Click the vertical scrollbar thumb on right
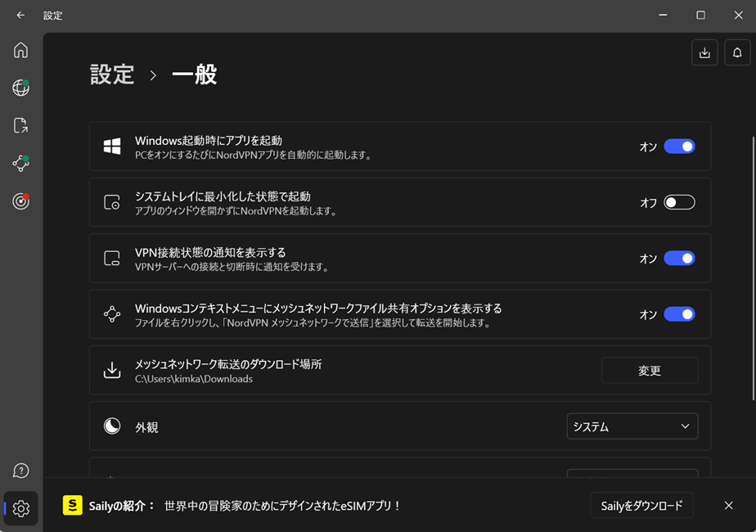This screenshot has height=532, width=756. click(753, 268)
